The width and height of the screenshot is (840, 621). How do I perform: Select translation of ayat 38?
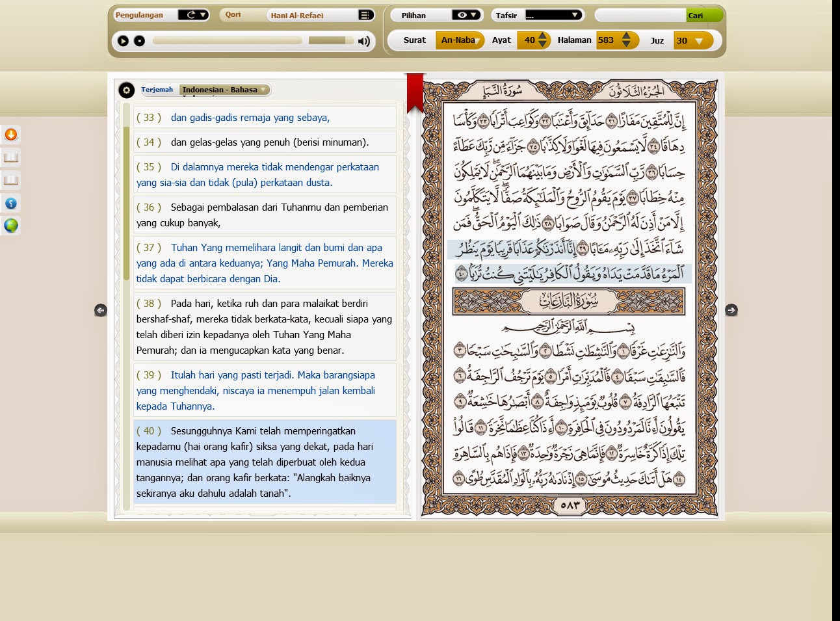point(265,326)
